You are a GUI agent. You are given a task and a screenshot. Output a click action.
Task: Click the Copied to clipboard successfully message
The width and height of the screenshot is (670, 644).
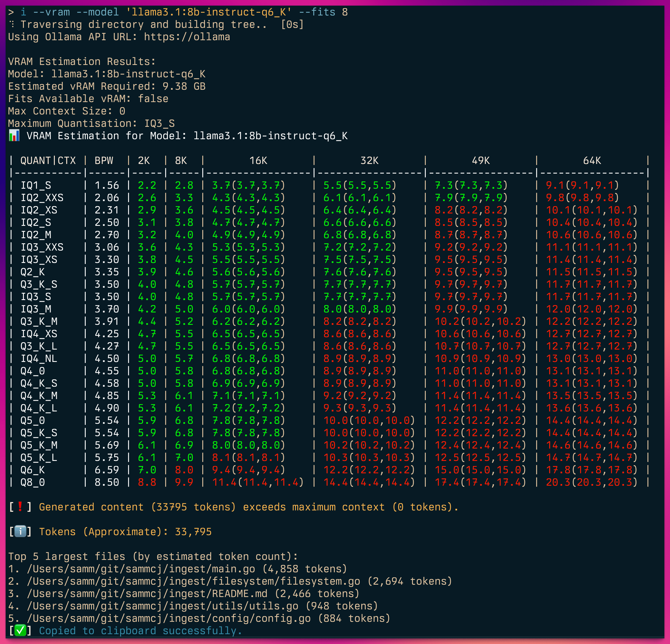click(x=141, y=630)
